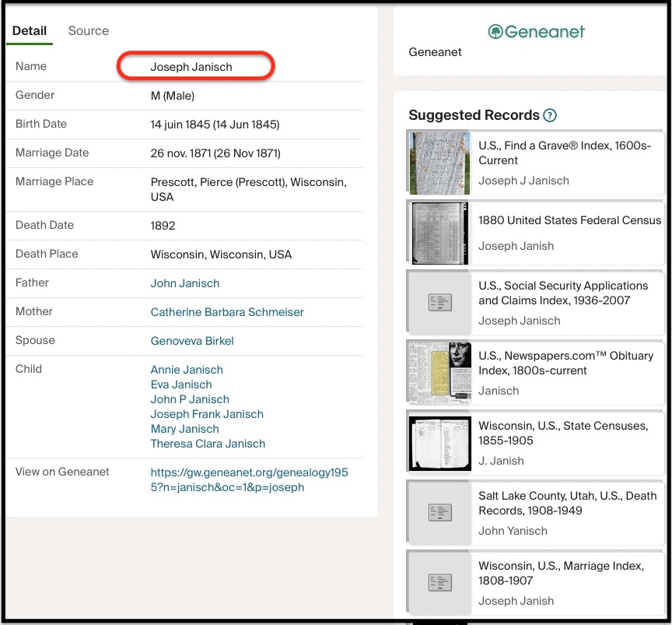Image resolution: width=672 pixels, height=625 pixels.
Task: Click the death date value 1892
Action: tap(163, 226)
